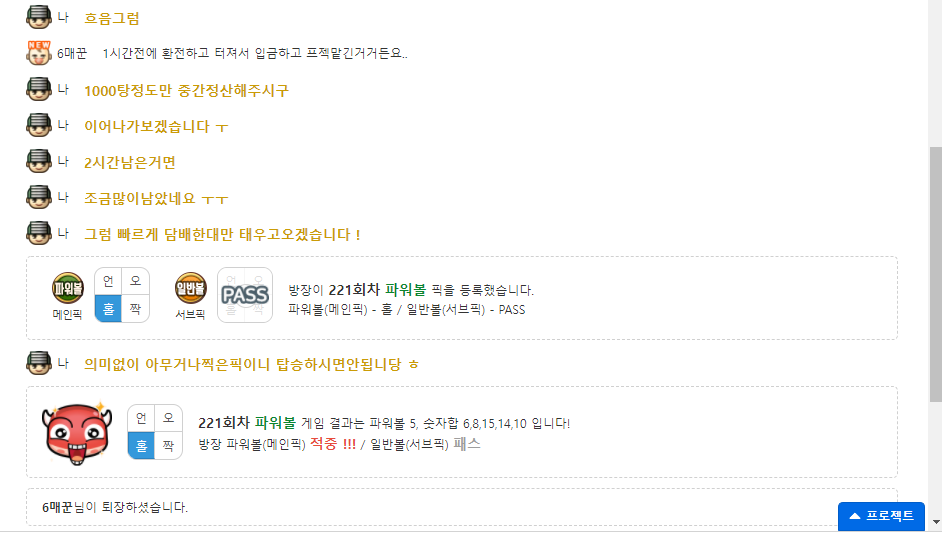
Task: Toggle the highlighted 홀 cell in the pick registration card
Action: click(x=108, y=309)
